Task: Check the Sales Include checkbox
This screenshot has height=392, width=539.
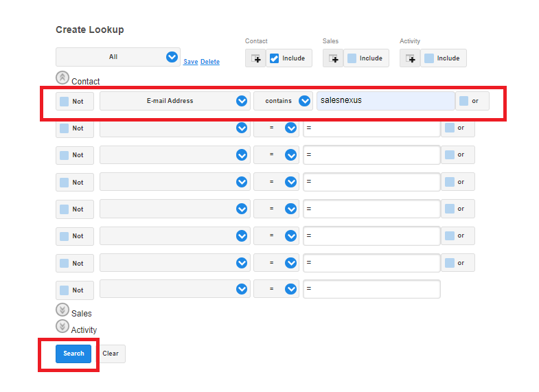Action: tap(352, 58)
